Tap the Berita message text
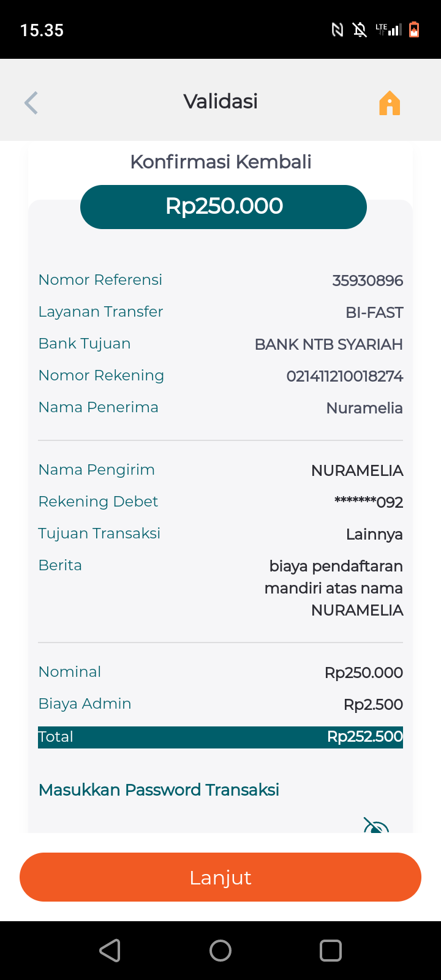 click(334, 588)
